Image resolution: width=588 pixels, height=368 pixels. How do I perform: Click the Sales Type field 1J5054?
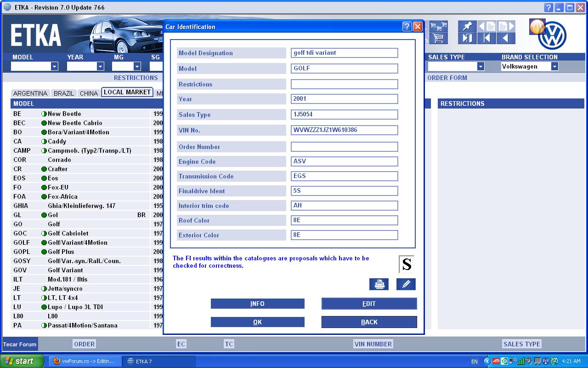345,115
